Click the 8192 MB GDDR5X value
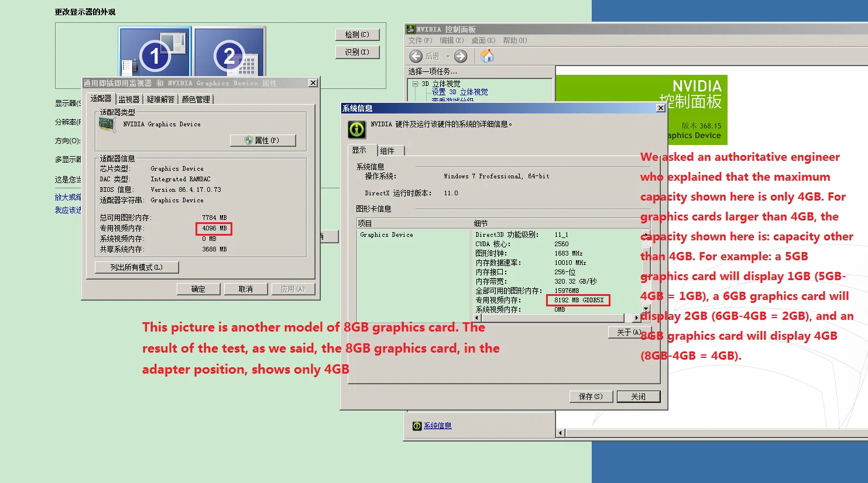This screenshot has height=483, width=868. 579,300
